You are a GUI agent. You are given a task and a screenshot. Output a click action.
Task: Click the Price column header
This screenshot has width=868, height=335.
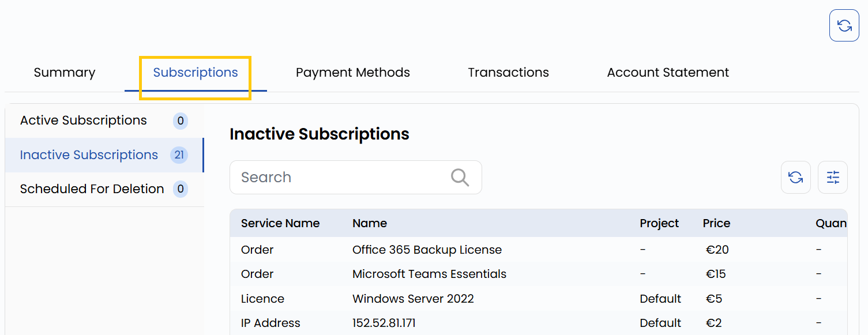click(716, 223)
